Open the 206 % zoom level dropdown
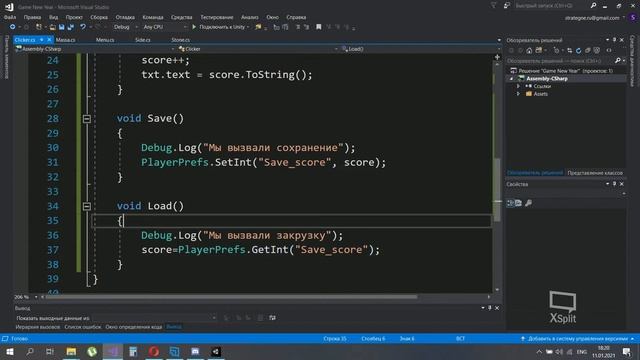640x360 pixels. tap(26, 297)
